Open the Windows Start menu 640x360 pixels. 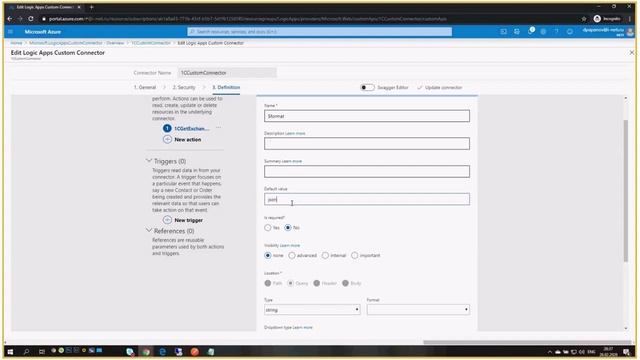coord(11,351)
